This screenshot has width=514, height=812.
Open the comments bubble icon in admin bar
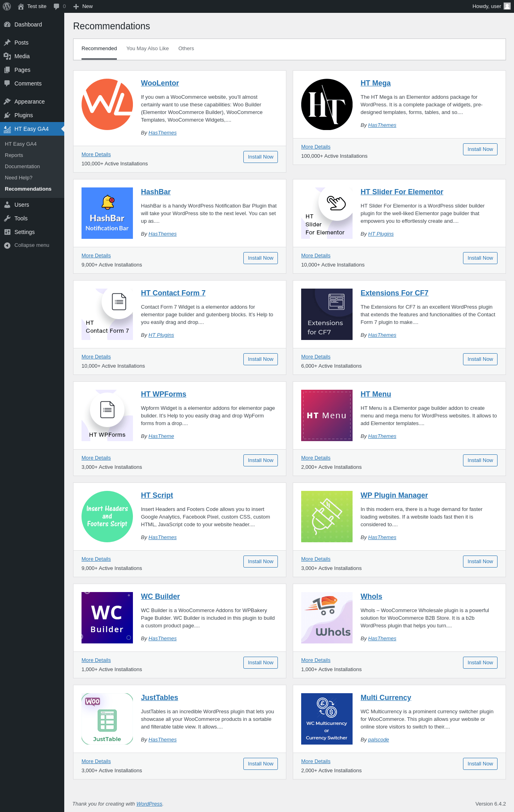(57, 6)
